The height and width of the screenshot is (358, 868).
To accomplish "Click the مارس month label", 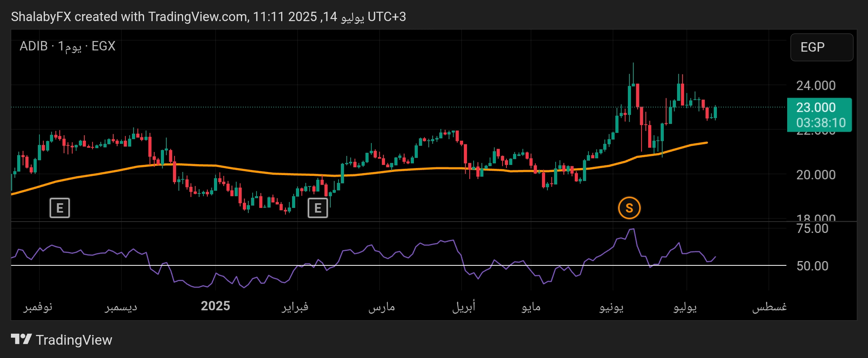I will pyautogui.click(x=381, y=306).
